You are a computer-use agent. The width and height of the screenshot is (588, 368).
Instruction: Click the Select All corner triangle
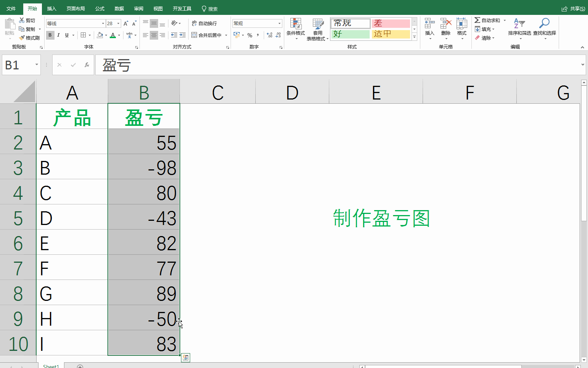24,92
